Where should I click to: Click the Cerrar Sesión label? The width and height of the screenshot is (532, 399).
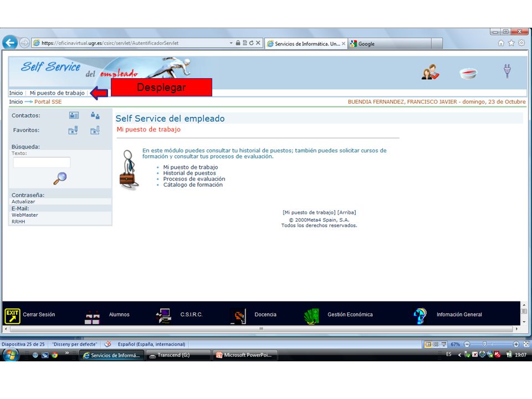[39, 315]
